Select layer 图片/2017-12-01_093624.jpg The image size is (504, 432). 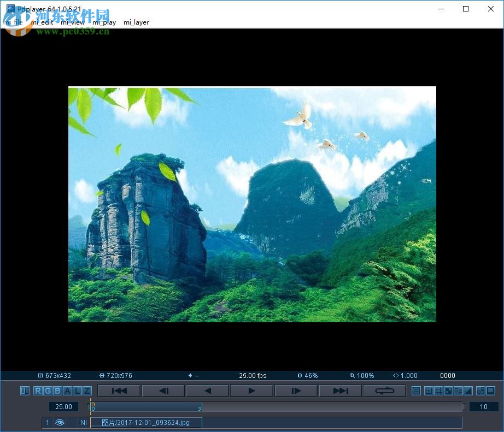(145, 422)
